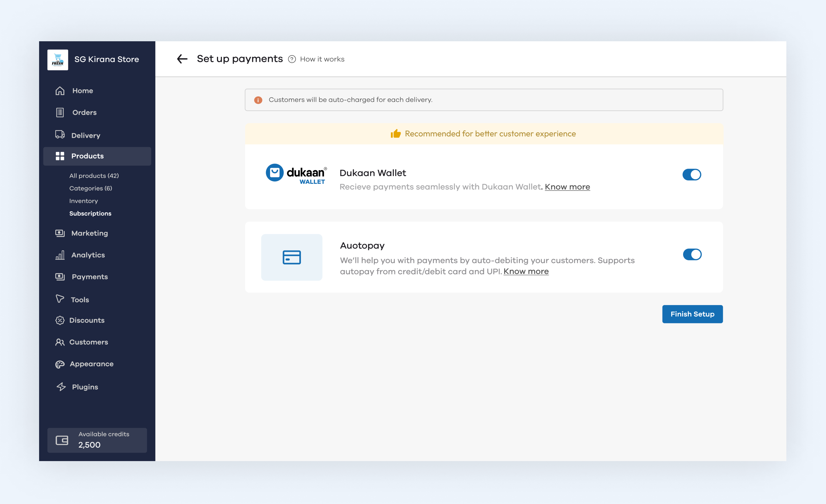
Task: Click the Autopay credit card icon
Action: click(292, 257)
